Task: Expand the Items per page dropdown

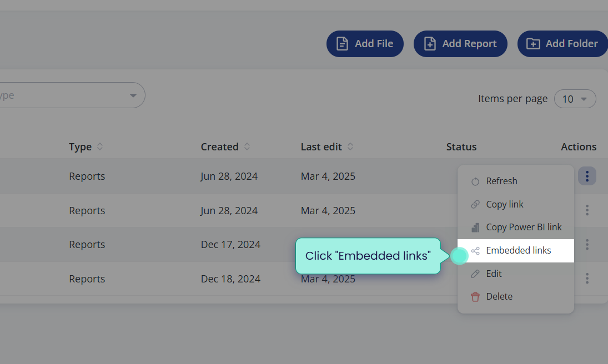Action: 575,99
